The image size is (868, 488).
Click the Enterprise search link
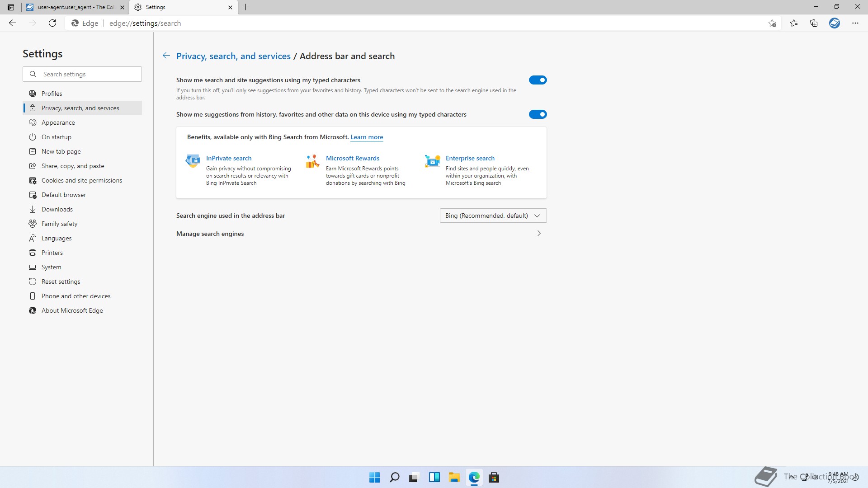(x=470, y=158)
